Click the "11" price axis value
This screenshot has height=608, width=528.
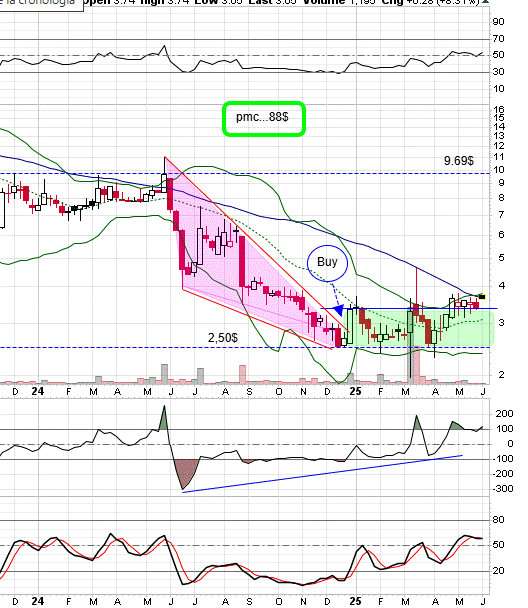[x=499, y=157]
